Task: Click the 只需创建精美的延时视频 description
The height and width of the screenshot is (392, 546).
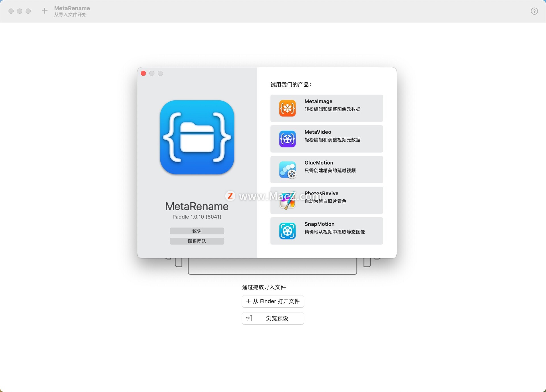Action: coord(330,170)
